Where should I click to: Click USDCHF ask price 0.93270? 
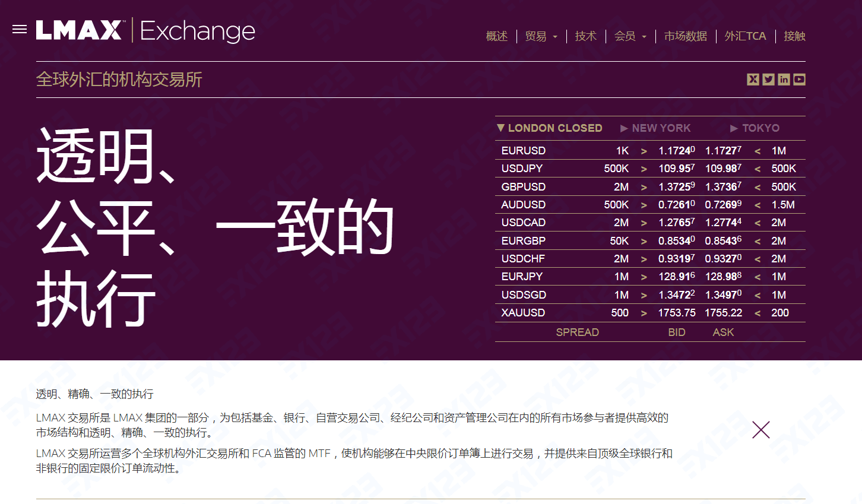723,259
